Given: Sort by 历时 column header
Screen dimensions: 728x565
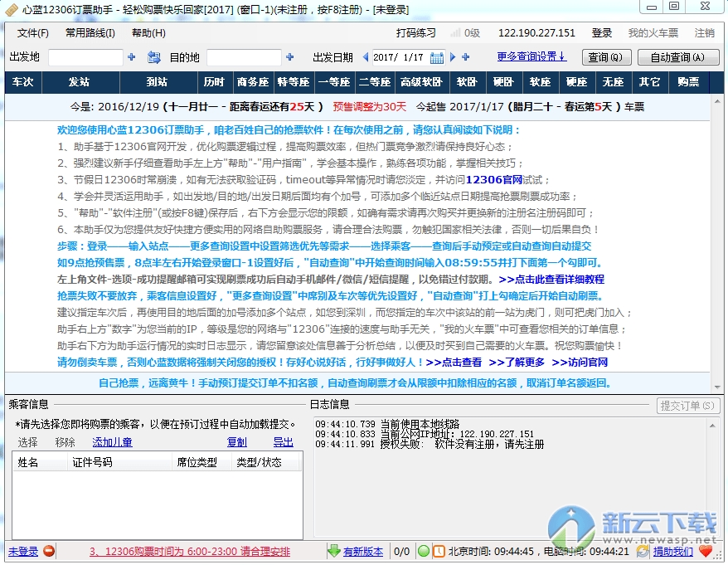Looking at the screenshot, I should tap(214, 82).
